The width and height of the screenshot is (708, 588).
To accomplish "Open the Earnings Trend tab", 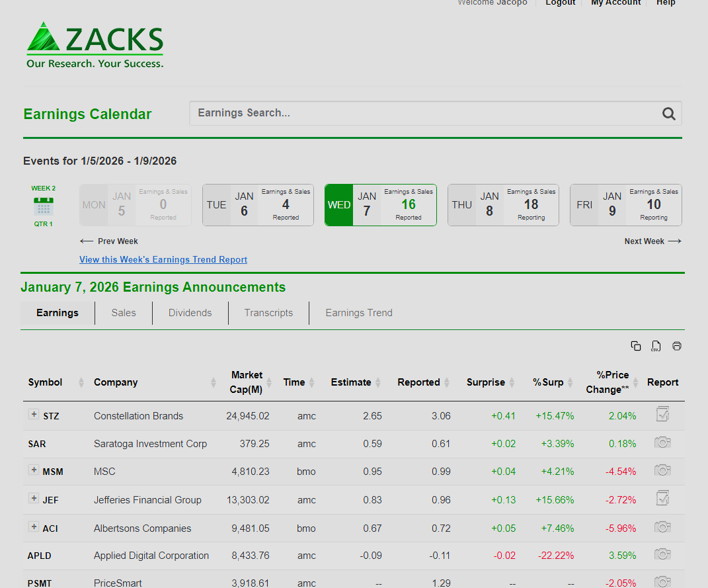I will pos(359,313).
